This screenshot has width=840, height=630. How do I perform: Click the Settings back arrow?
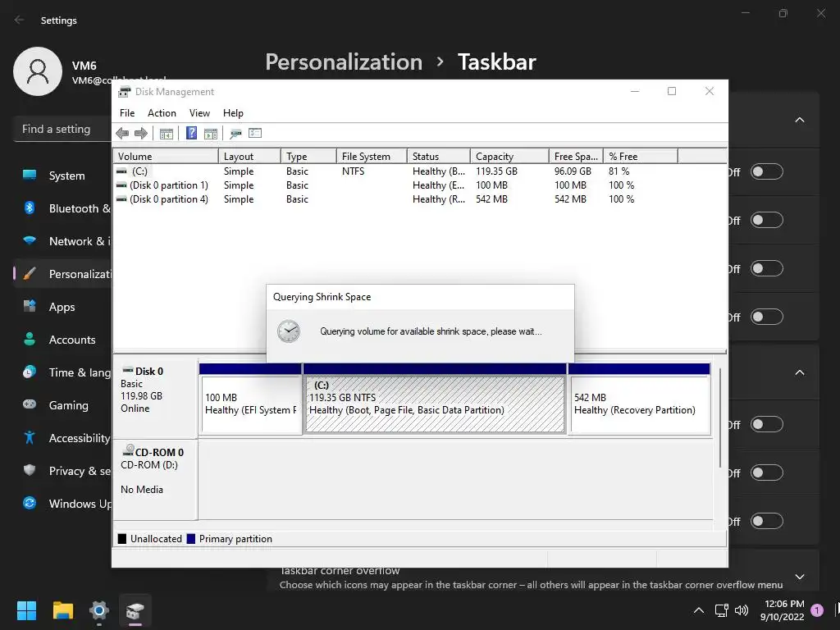(20, 20)
